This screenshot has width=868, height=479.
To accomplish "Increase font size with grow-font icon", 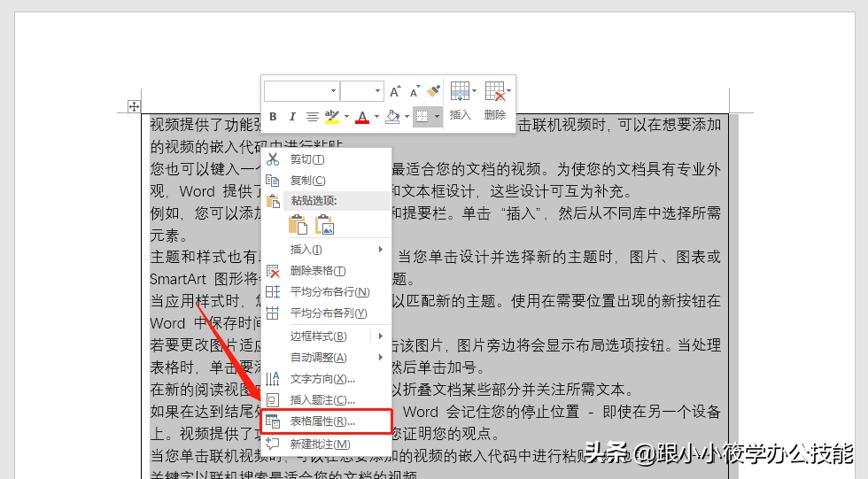I will coord(395,91).
